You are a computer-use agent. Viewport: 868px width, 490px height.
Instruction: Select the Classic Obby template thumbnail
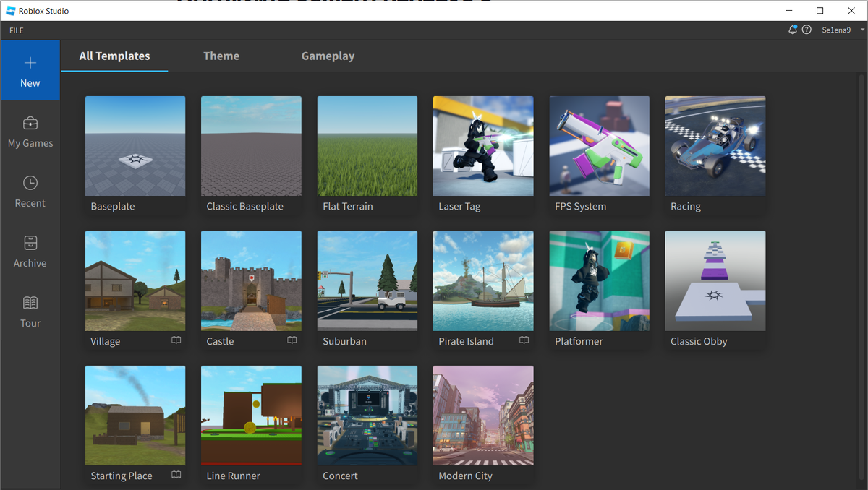point(715,280)
